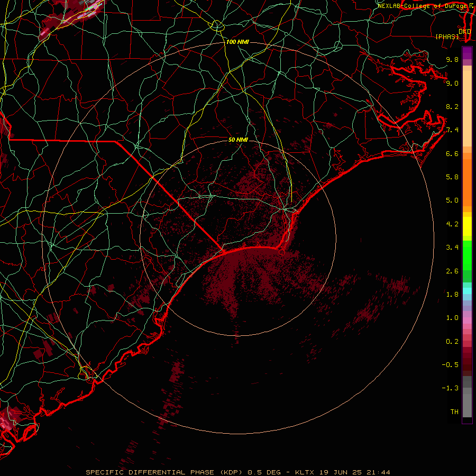Click the -0.5 scale label
The width and height of the screenshot is (476, 476).
450,365
